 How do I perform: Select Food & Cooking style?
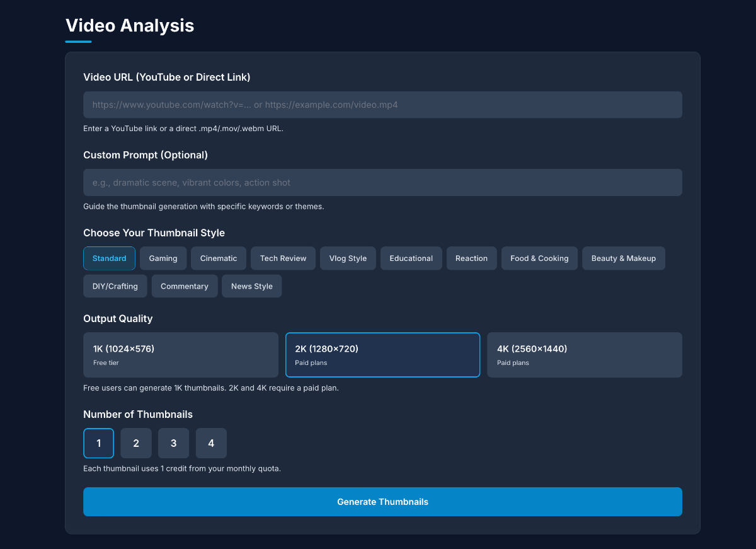point(539,258)
